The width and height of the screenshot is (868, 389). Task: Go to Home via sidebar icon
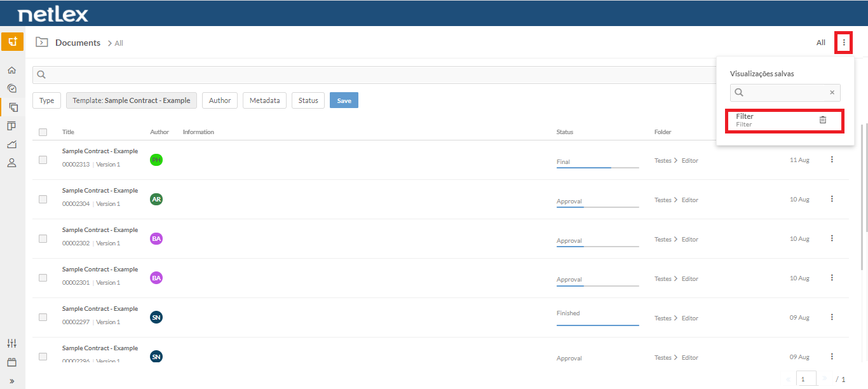click(11, 70)
